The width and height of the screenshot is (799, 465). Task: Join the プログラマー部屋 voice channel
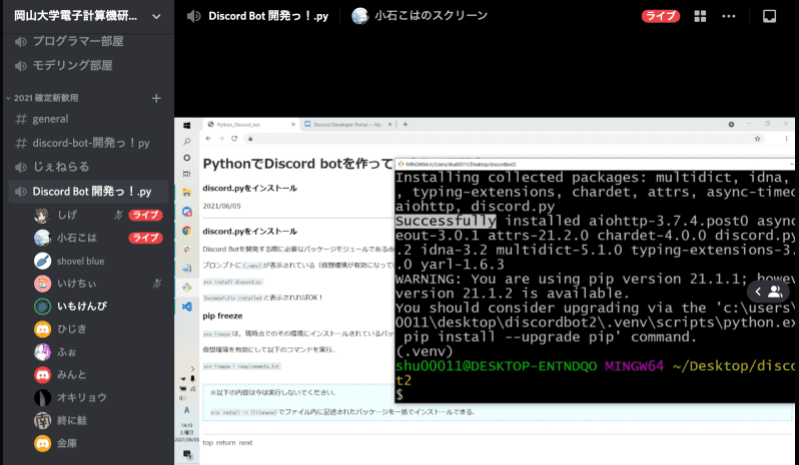click(x=78, y=41)
